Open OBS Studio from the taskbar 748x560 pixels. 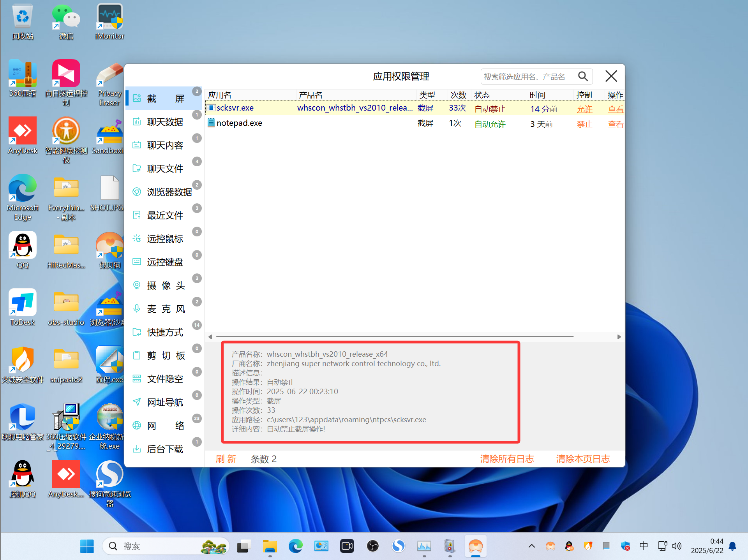pyautogui.click(x=372, y=546)
